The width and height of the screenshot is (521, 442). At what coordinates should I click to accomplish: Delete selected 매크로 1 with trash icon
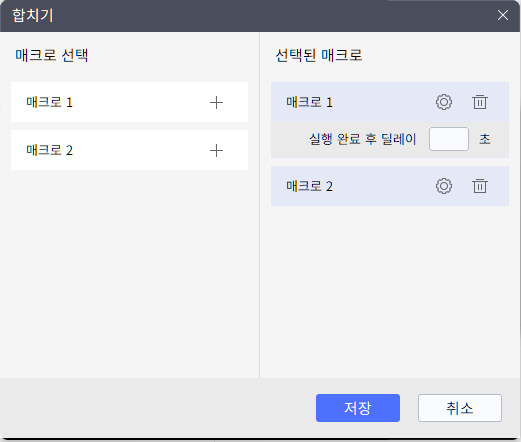[x=480, y=102]
